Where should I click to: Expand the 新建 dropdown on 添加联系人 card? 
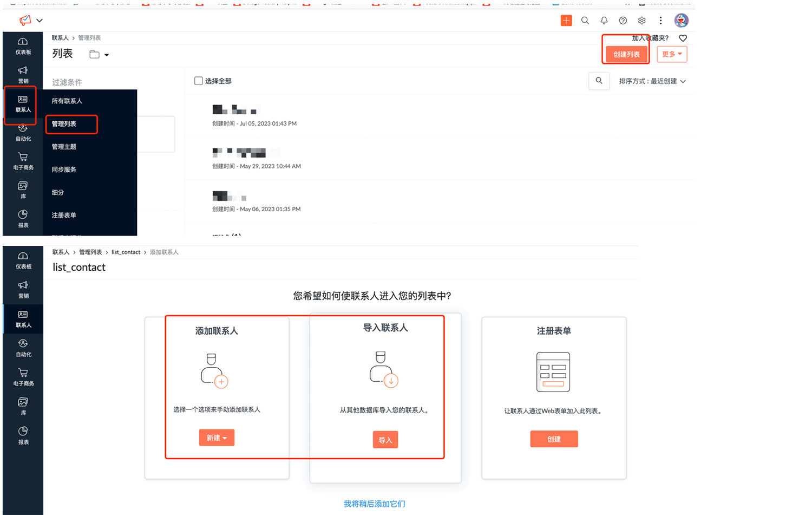[x=217, y=438]
